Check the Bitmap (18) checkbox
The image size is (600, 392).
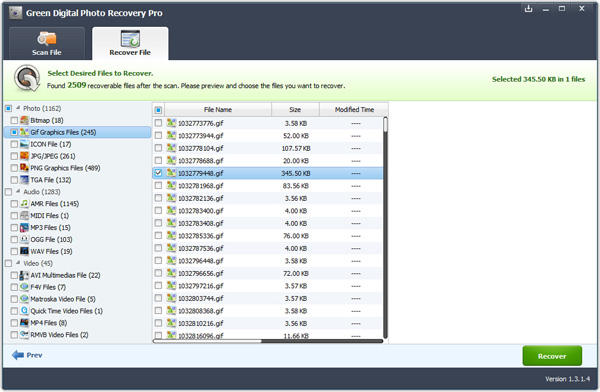14,121
